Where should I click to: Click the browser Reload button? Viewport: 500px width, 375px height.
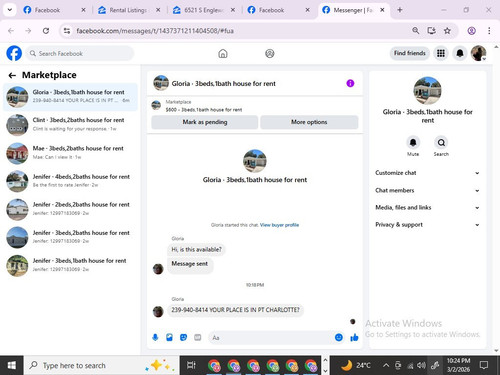pyautogui.click(x=46, y=31)
